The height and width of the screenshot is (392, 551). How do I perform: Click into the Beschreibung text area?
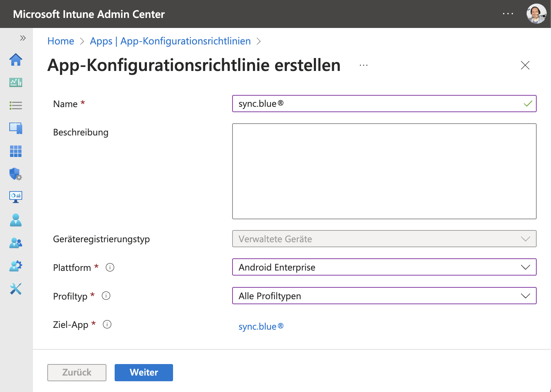pos(384,171)
